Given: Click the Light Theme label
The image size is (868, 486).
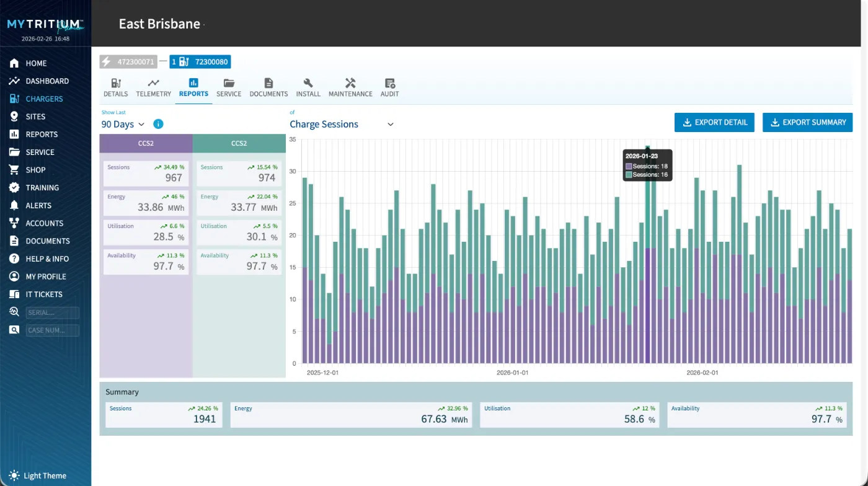Looking at the screenshot, I should point(45,476).
